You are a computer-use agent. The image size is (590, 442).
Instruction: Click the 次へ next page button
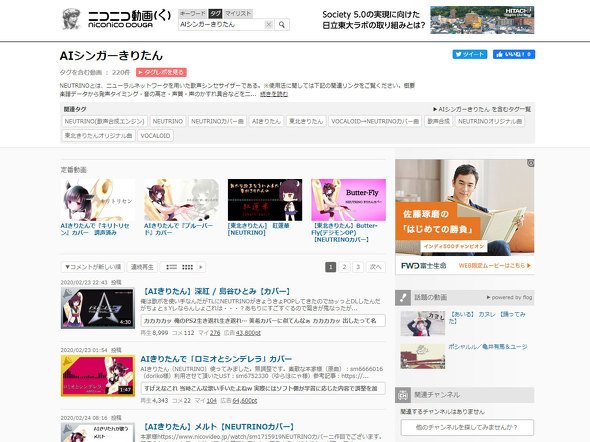[376, 267]
